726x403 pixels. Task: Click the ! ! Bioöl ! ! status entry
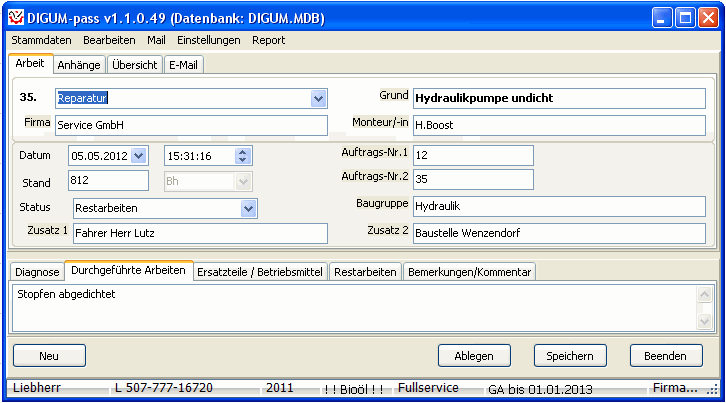coord(354,389)
